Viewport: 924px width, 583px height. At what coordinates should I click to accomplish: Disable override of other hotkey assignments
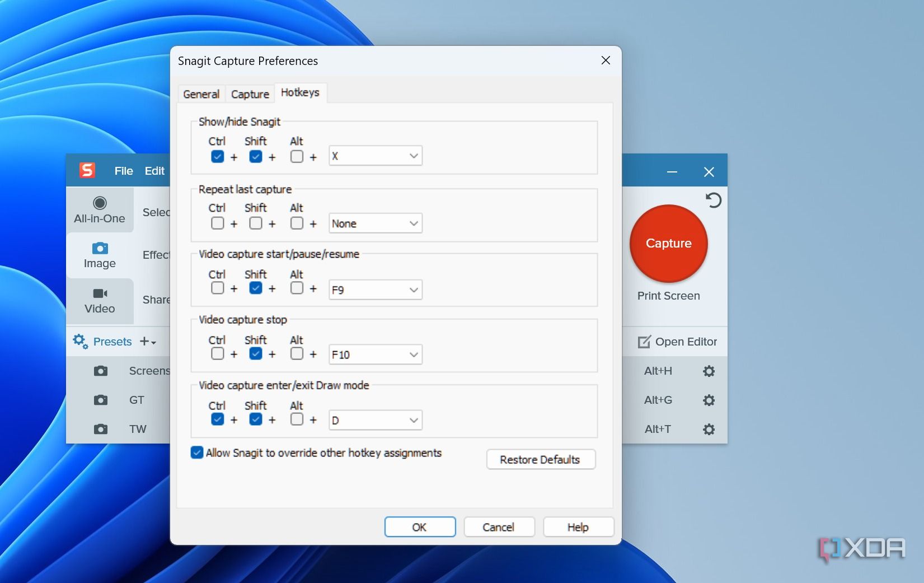coord(196,453)
